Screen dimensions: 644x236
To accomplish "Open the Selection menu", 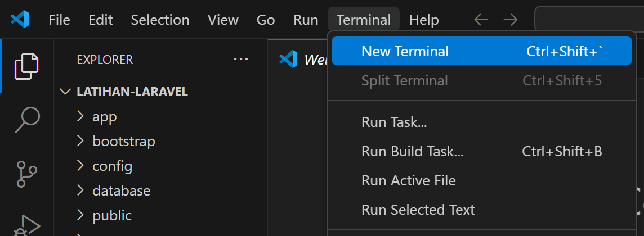I will pos(160,20).
